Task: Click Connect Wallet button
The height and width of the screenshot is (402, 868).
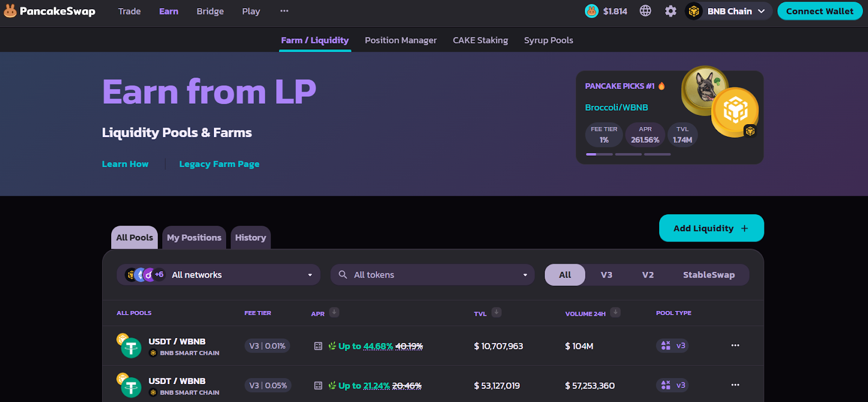Action: pyautogui.click(x=820, y=11)
